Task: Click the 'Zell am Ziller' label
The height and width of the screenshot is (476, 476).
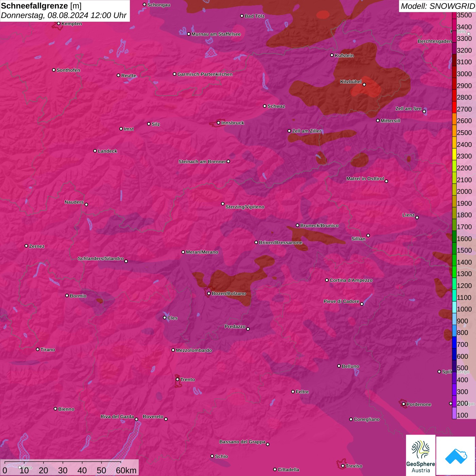Action: tap(306, 131)
